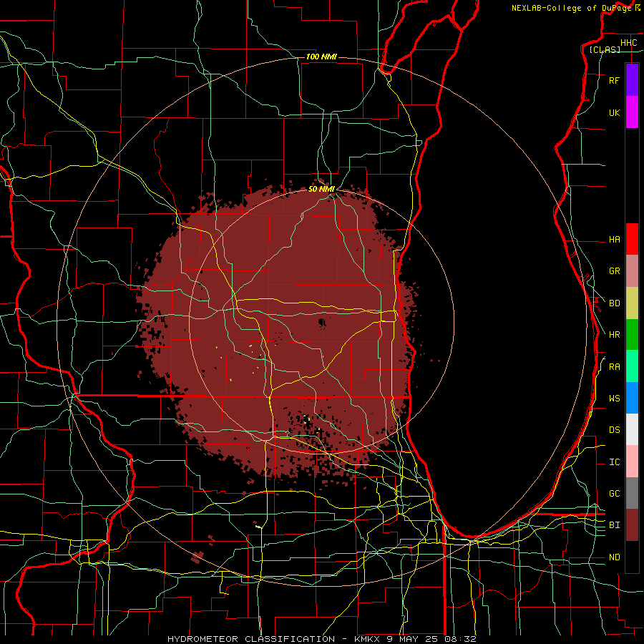Click the GR pink legend swatch
Screen dimensions: 644x644
tap(632, 271)
